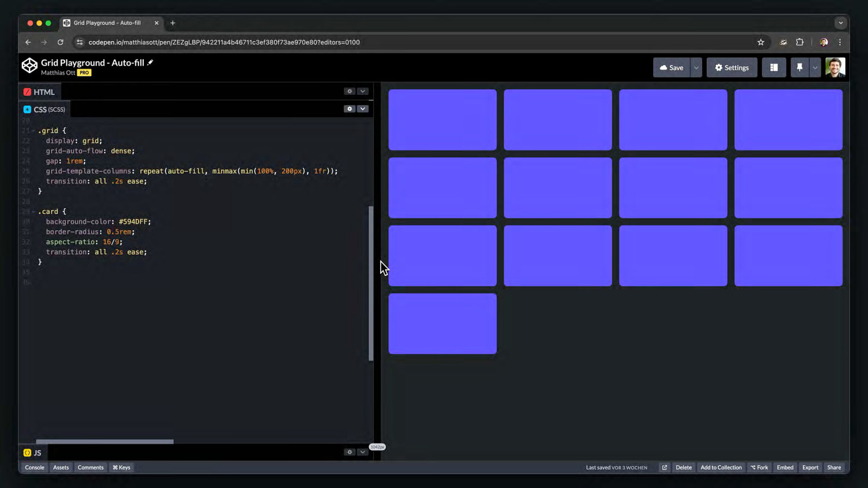Viewport: 868px width, 488px height.
Task: Select the HTML editor tab
Action: coord(39,92)
